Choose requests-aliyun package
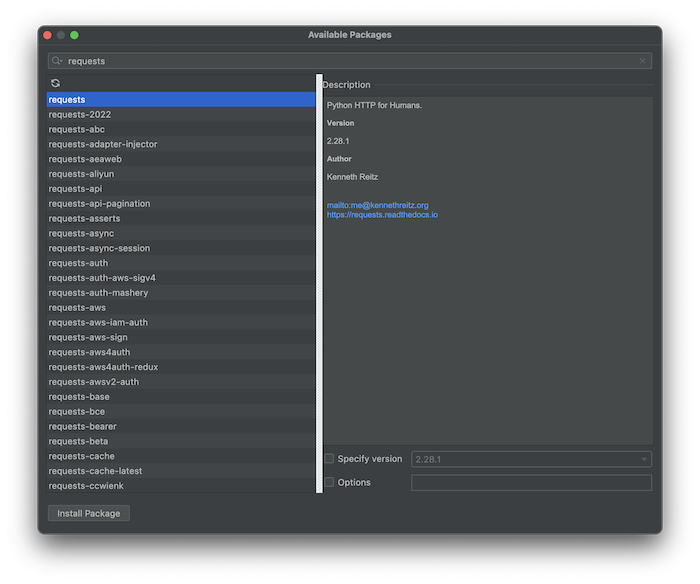 181,174
